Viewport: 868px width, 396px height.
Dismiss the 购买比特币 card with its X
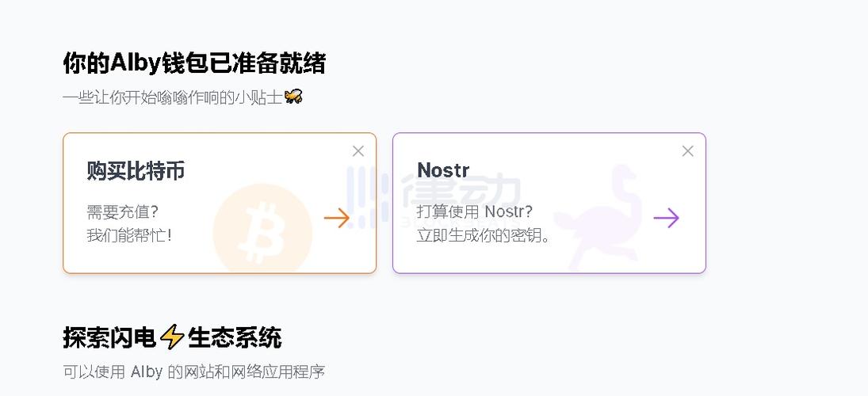(x=358, y=151)
